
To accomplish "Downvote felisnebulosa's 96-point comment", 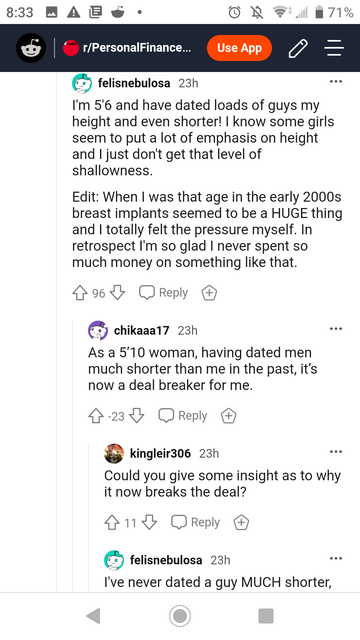I will coord(117,293).
